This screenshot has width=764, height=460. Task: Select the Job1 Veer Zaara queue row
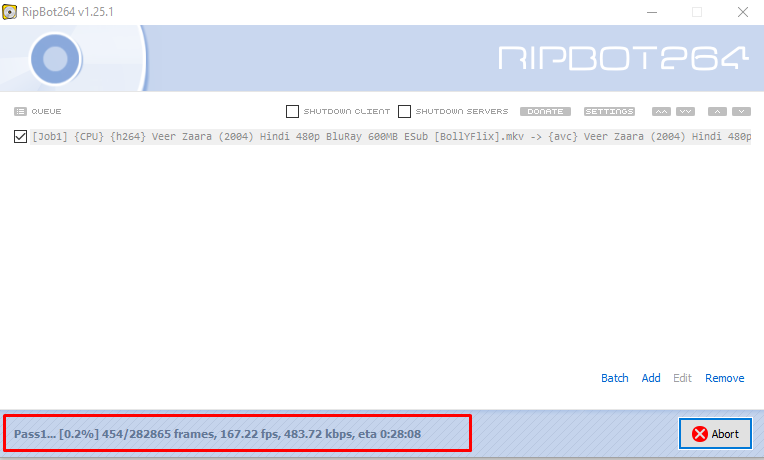click(391, 136)
